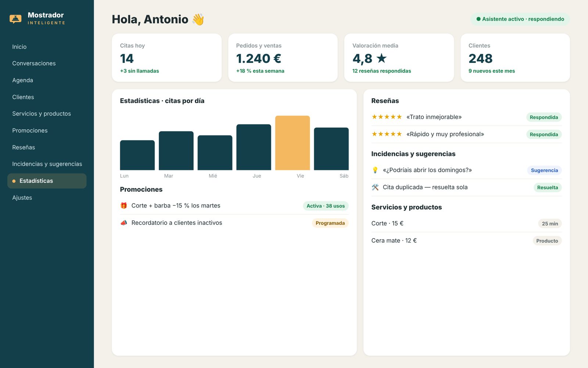Click the star icon in Valoración media card
This screenshot has width=588, height=368.
(x=381, y=58)
